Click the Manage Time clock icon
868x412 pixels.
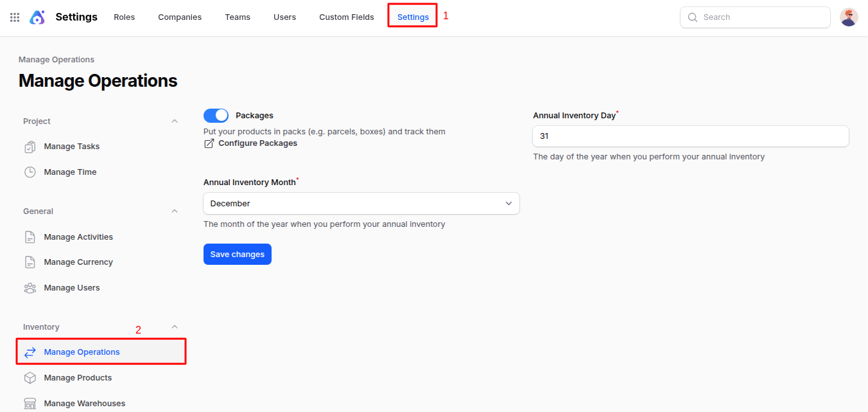(30, 172)
